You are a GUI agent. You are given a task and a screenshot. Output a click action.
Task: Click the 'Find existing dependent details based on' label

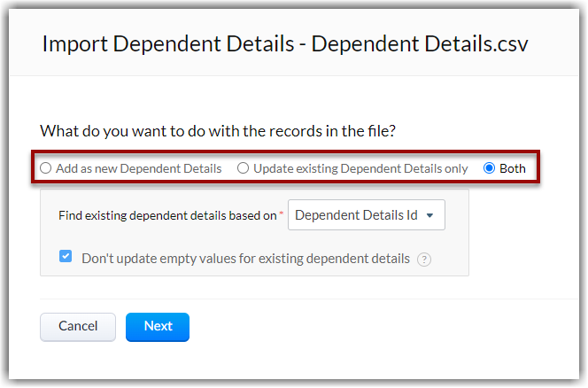tap(167, 215)
